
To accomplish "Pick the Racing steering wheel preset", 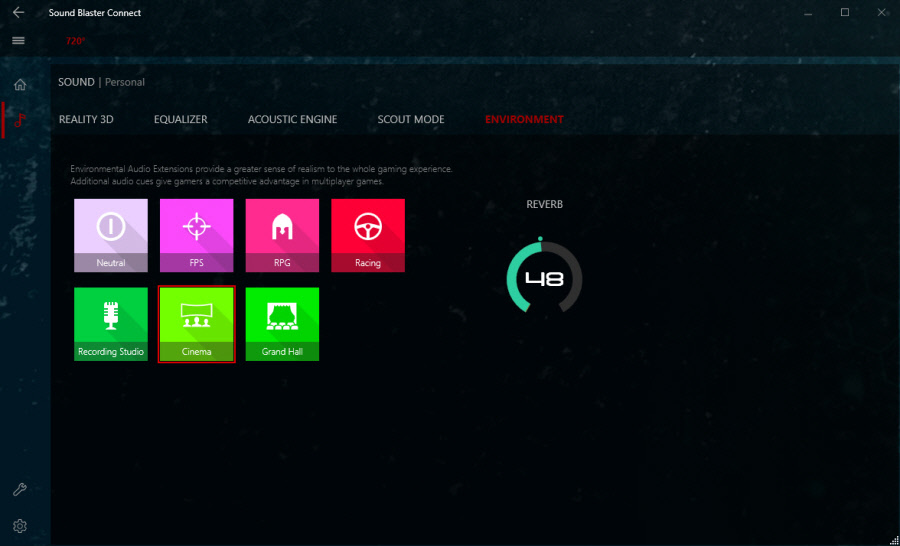I will tap(368, 235).
